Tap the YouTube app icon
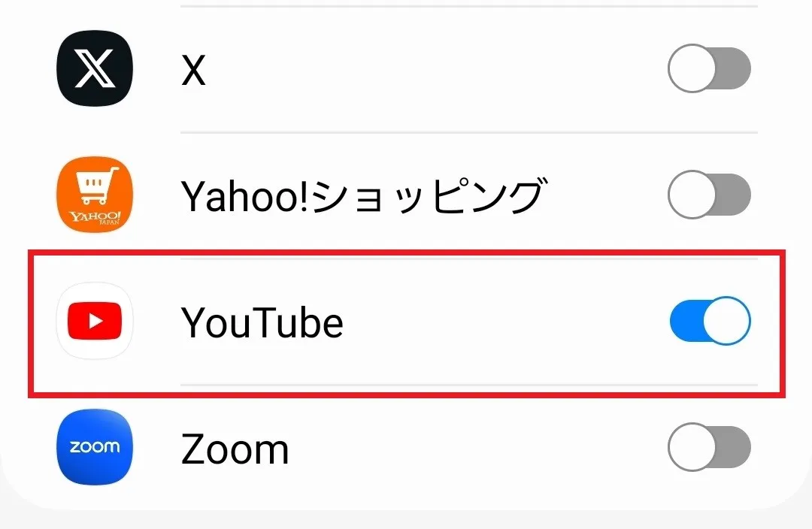 tap(95, 321)
